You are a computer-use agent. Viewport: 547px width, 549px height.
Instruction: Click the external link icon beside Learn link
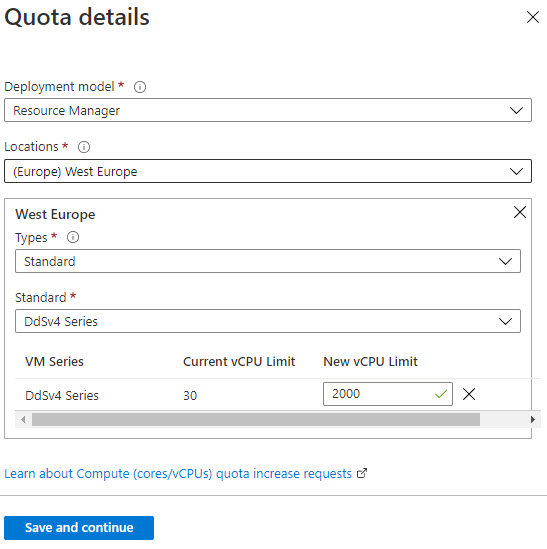point(362,473)
